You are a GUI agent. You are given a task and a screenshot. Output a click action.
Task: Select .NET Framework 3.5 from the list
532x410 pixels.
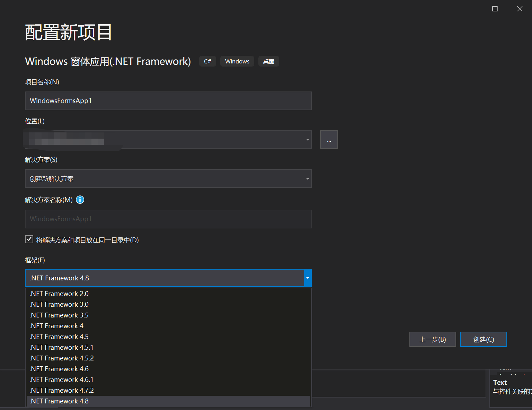(x=59, y=315)
